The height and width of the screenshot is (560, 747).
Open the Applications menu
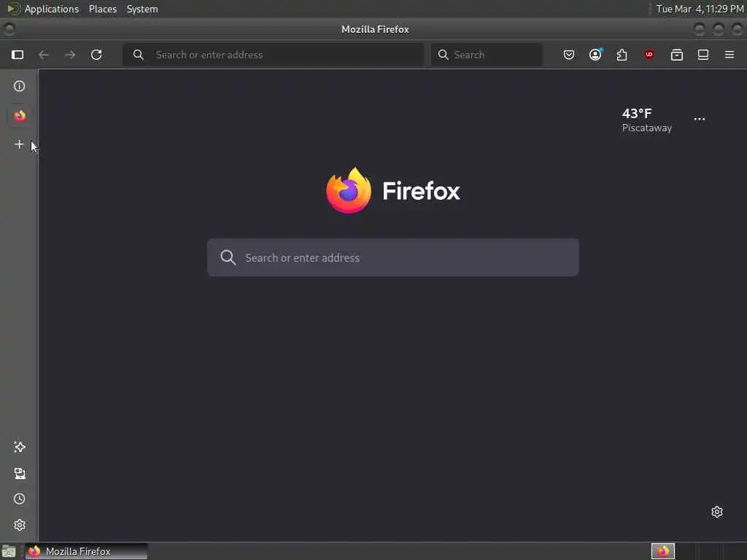52,9
